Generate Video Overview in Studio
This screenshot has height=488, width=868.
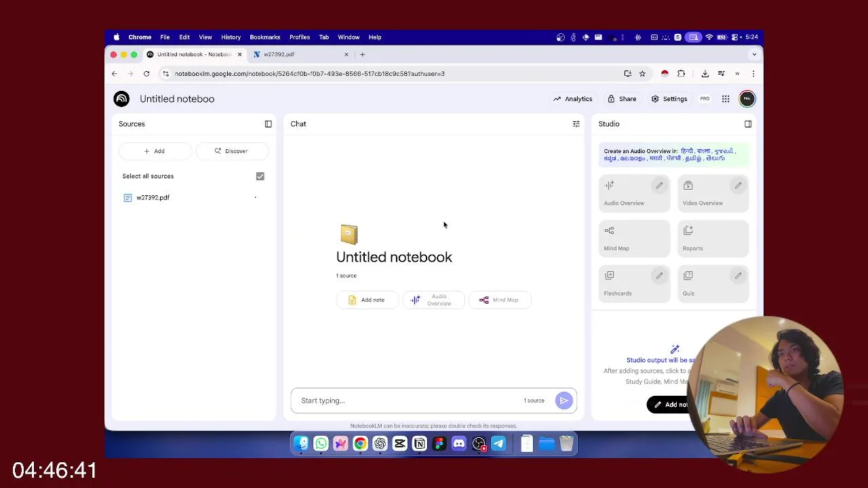click(x=713, y=193)
